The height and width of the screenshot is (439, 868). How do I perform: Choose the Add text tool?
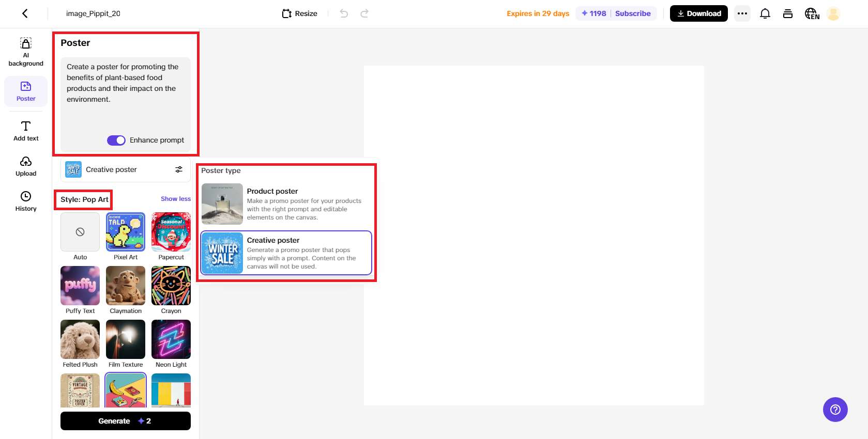click(26, 131)
